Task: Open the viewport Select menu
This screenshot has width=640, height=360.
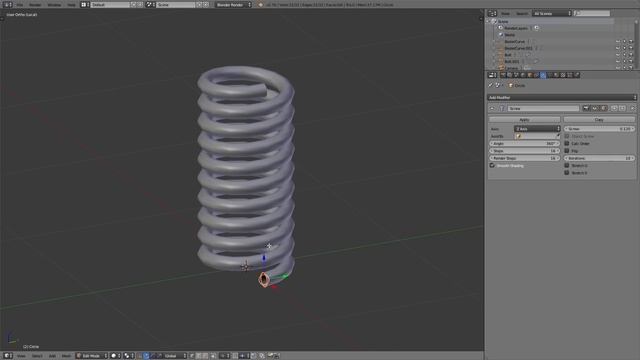Action: click(37, 356)
